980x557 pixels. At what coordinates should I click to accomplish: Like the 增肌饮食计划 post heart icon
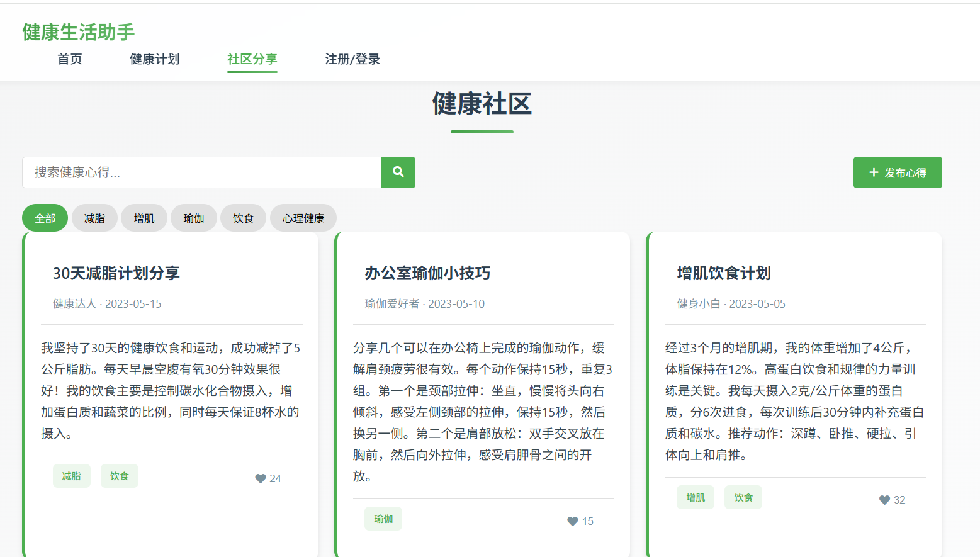click(x=884, y=500)
